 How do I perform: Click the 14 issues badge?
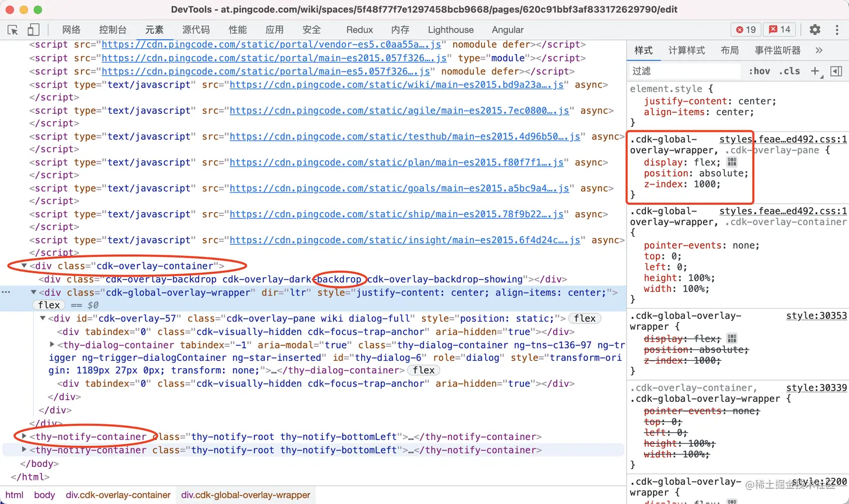(x=779, y=30)
